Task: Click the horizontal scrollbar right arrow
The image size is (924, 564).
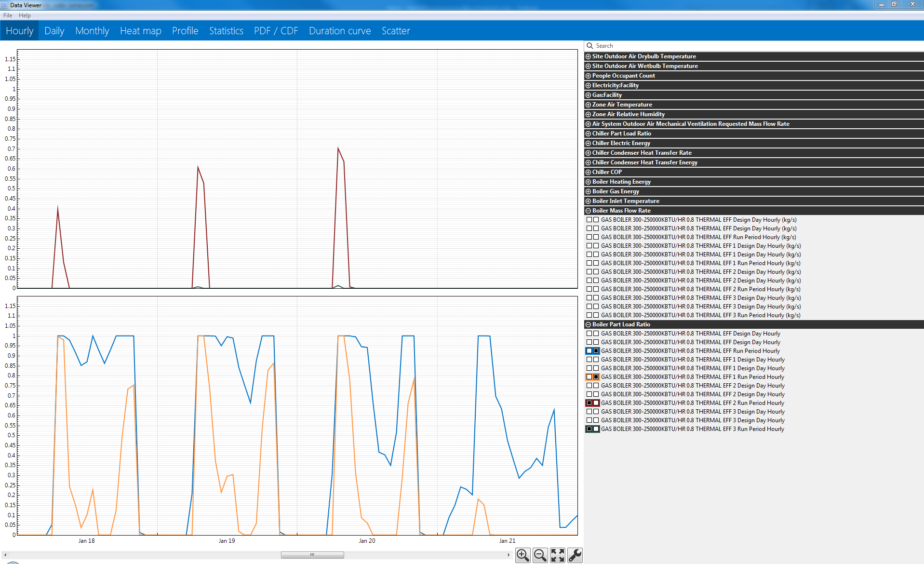Action: [509, 555]
